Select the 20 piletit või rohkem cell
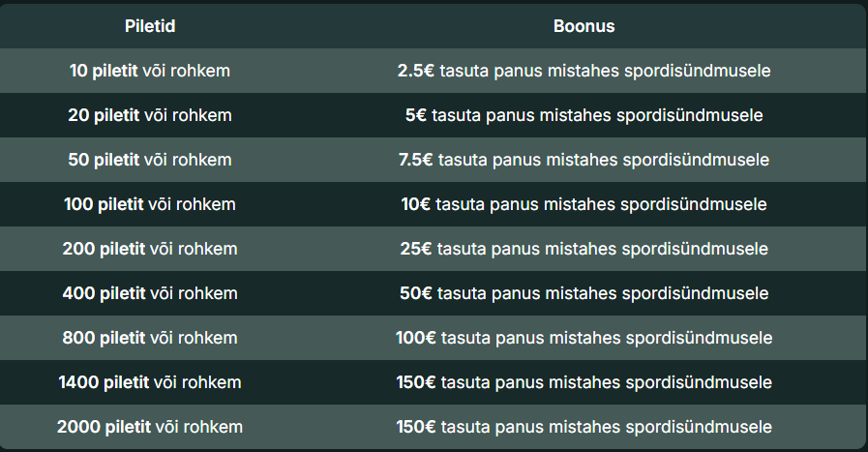This screenshot has width=868, height=452. coord(150,115)
